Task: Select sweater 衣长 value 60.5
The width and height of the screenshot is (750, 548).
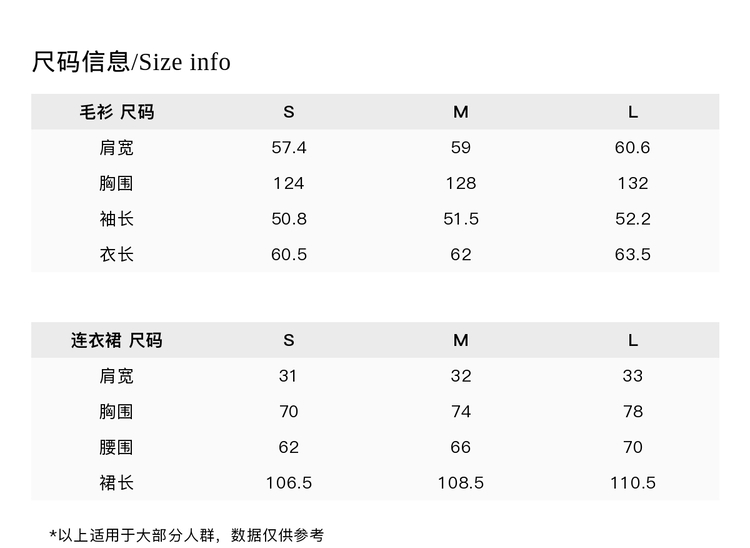Action: click(x=288, y=254)
